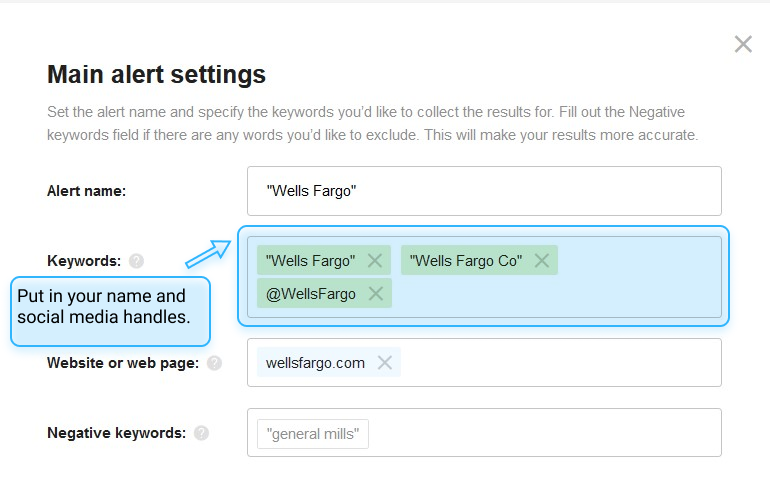Open the Keywords help question mark

(x=137, y=261)
